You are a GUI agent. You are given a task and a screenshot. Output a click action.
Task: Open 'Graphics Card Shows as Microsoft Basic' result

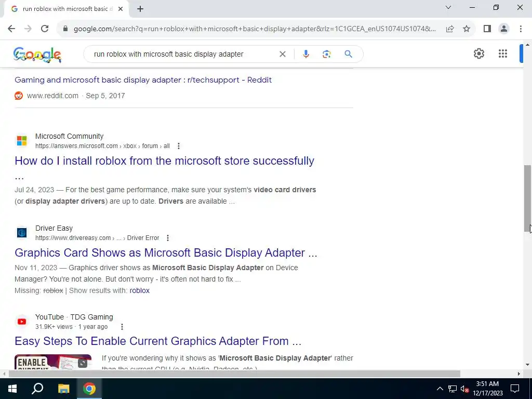[166, 253]
